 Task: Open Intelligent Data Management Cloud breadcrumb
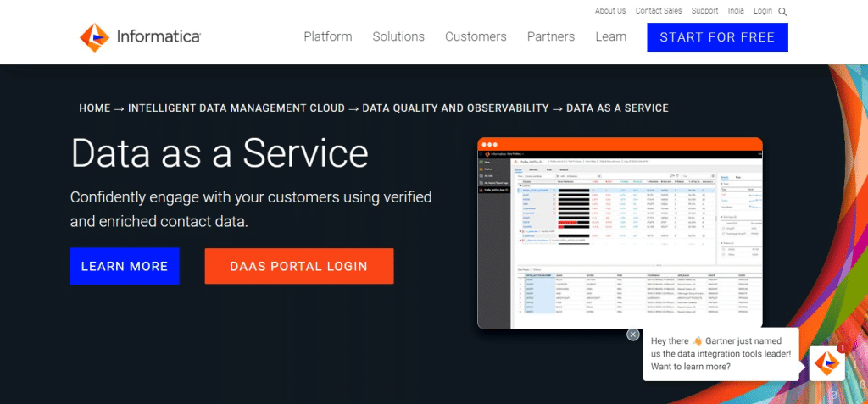pos(236,108)
